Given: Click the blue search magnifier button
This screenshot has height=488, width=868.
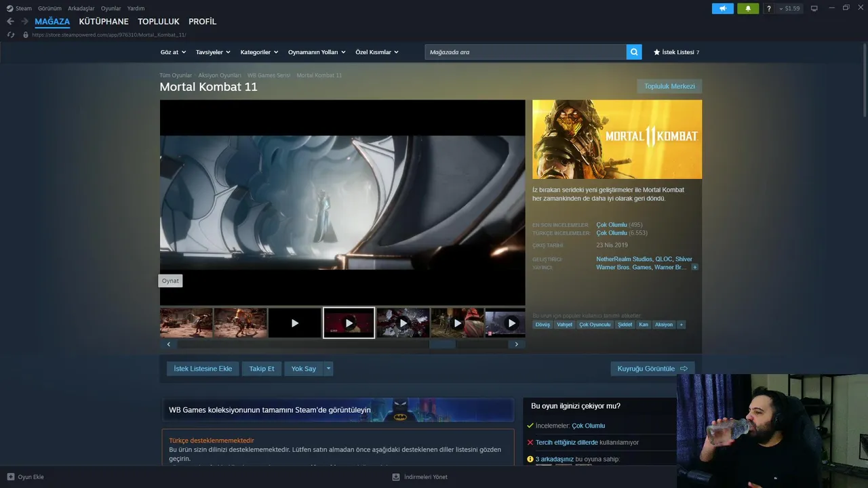Looking at the screenshot, I should pyautogui.click(x=634, y=52).
